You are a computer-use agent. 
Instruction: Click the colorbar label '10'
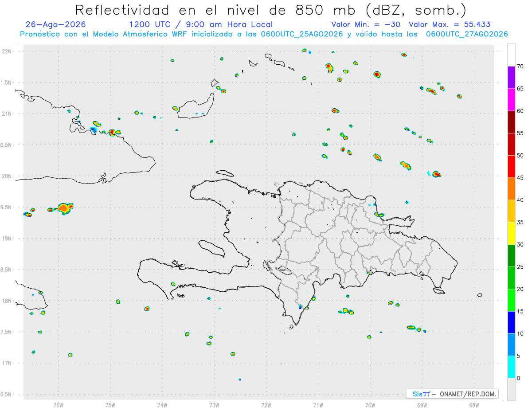520,333
